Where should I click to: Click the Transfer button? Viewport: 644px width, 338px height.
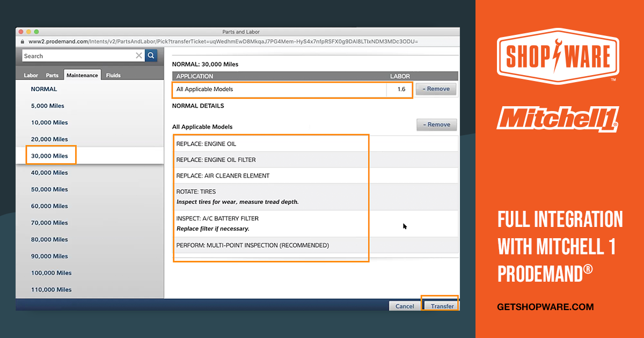[442, 306]
